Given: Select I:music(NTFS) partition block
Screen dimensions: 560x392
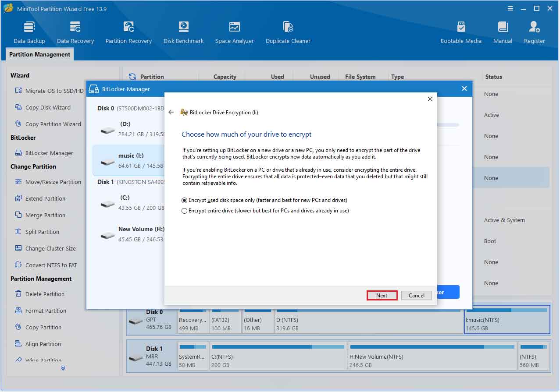Looking at the screenshot, I should coord(507,320).
